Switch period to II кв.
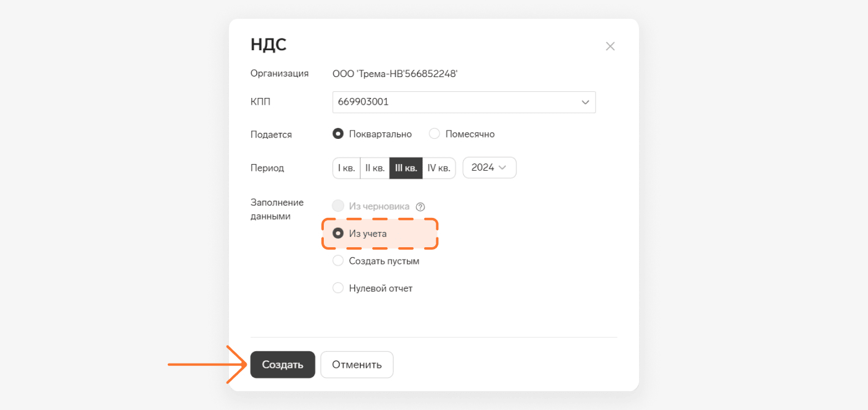This screenshot has height=410, width=868. coord(375,168)
